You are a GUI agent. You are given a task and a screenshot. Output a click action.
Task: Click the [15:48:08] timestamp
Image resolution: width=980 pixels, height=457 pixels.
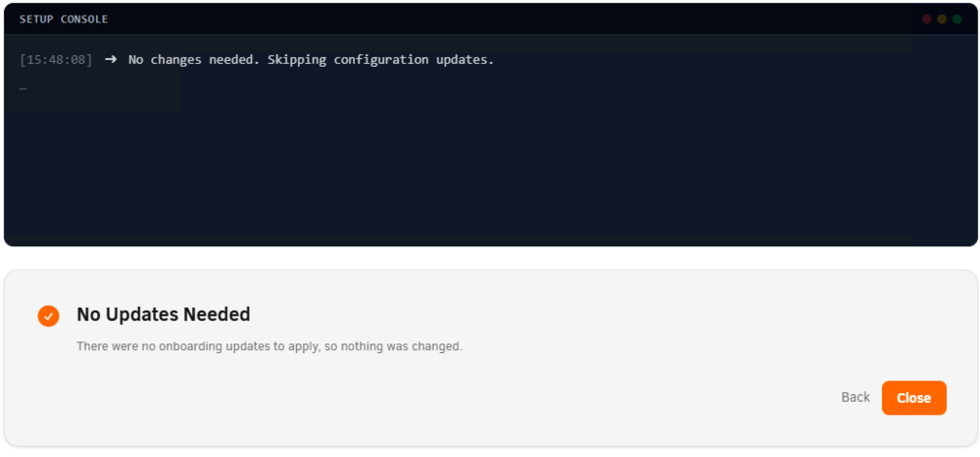click(x=56, y=60)
